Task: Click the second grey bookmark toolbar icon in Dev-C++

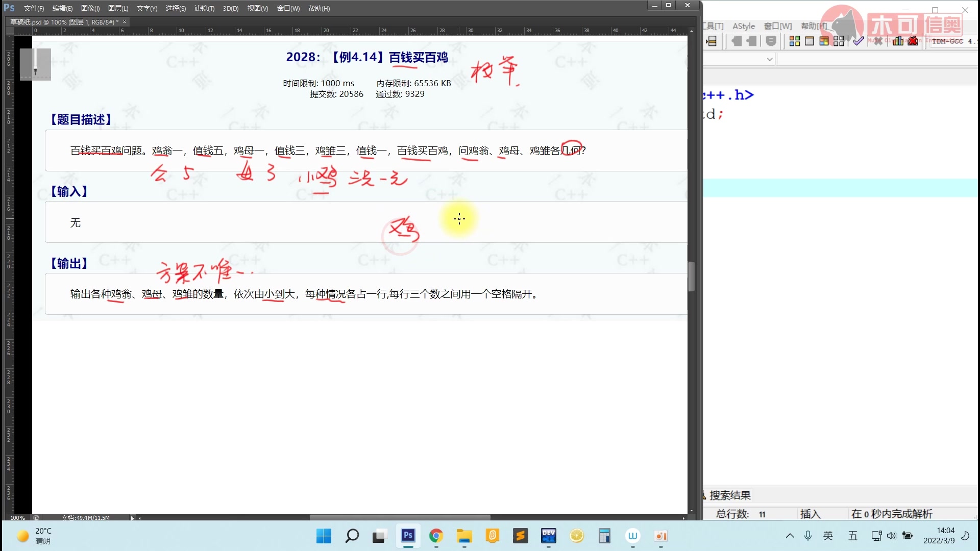Action: click(x=751, y=41)
